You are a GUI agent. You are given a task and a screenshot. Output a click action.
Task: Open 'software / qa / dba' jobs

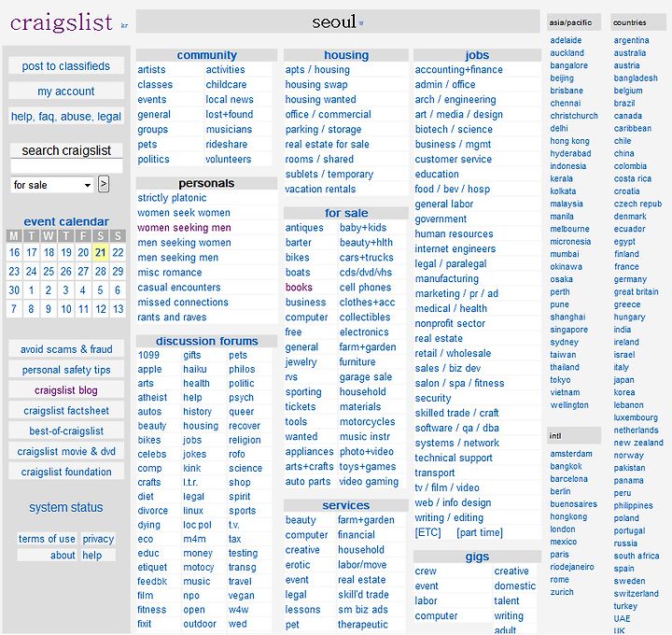click(x=456, y=428)
